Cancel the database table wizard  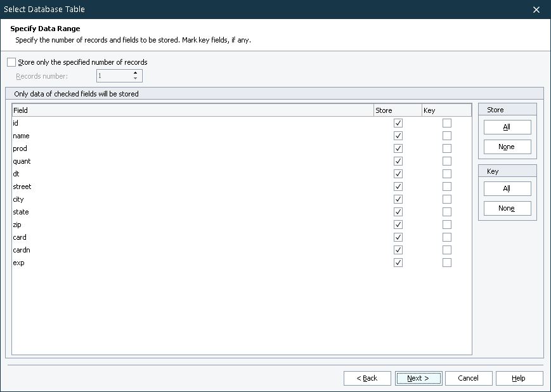469,378
